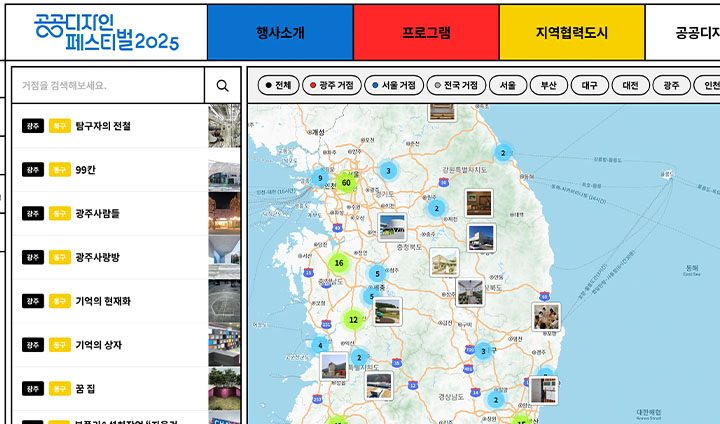Open the people-at-table photo marker near 포항
Screen dimensions: 720x424
tap(546, 317)
